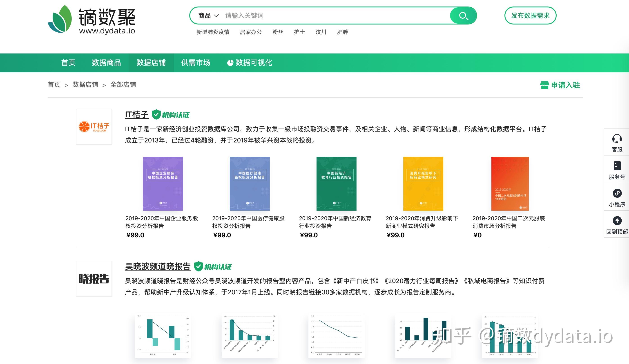
Task: Open the 供需市场 navigation tab
Action: (196, 63)
